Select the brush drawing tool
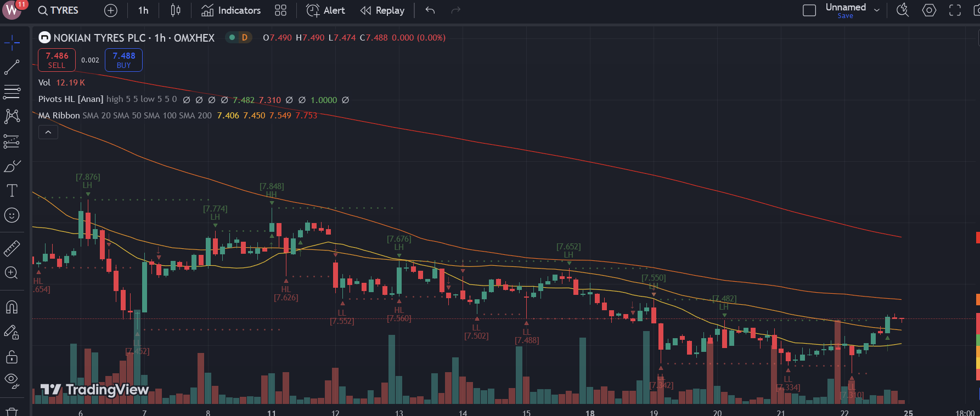 [x=12, y=166]
